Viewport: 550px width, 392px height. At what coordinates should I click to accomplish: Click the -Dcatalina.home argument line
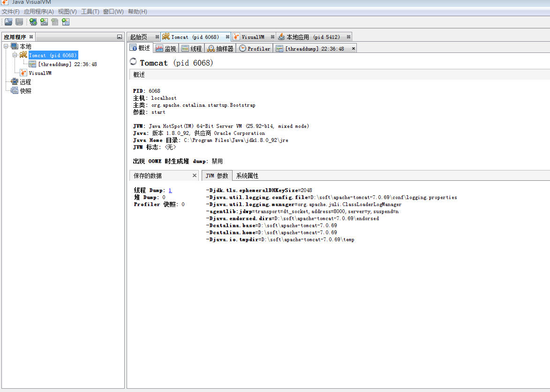pyautogui.click(x=271, y=232)
